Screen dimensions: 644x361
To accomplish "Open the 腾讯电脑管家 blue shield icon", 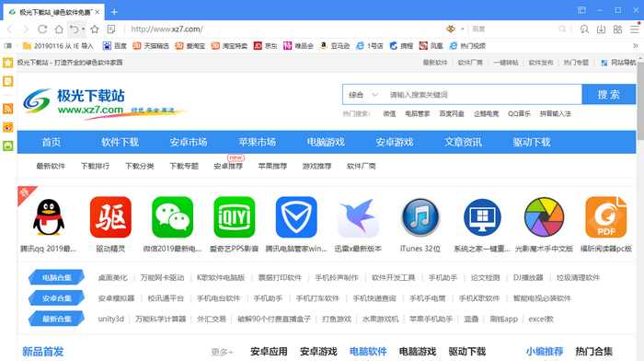I will [296, 217].
